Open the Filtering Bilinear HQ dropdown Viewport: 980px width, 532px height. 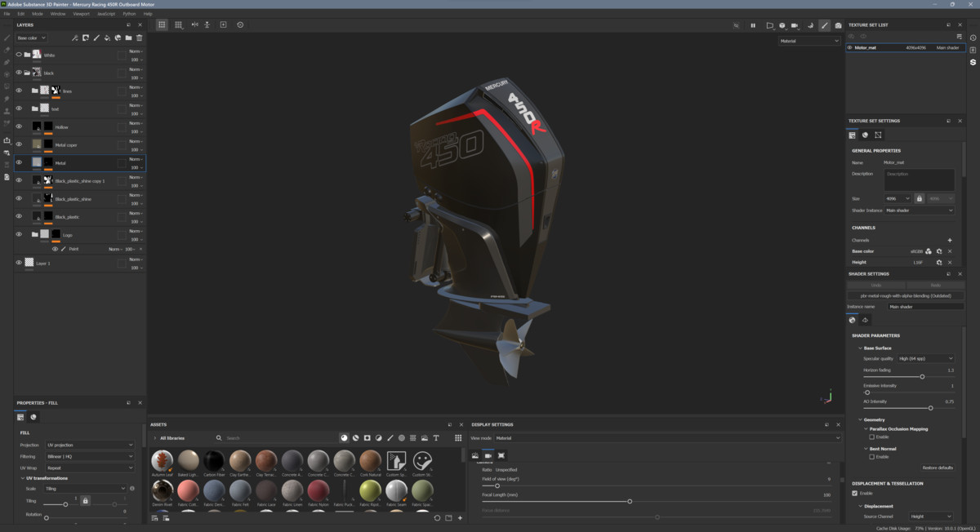click(x=88, y=456)
